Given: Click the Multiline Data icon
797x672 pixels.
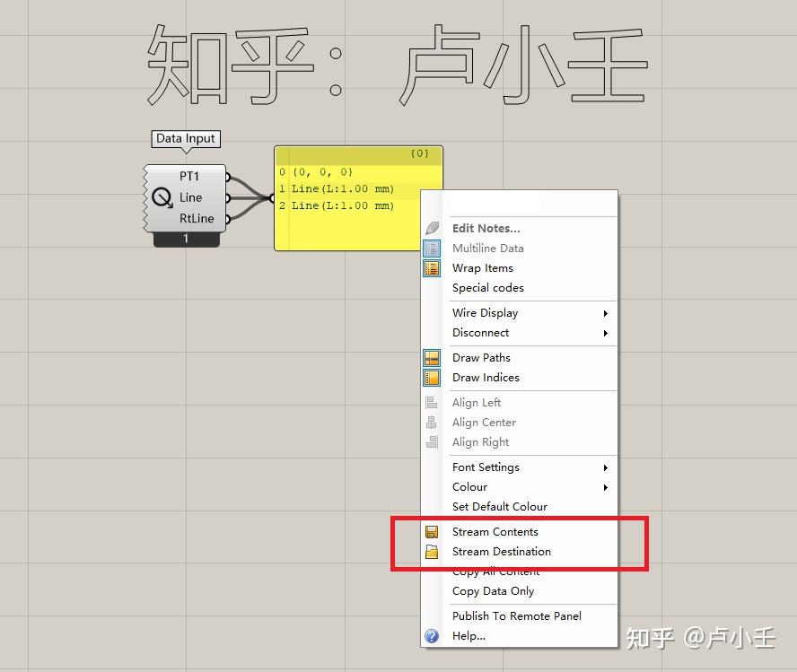Looking at the screenshot, I should pos(432,248).
